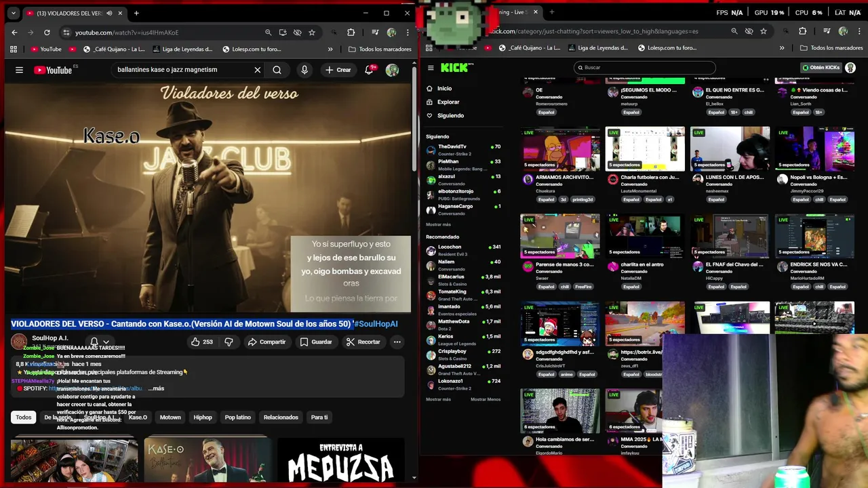Reload the YouTube page
868x488 pixels.
[47, 33]
